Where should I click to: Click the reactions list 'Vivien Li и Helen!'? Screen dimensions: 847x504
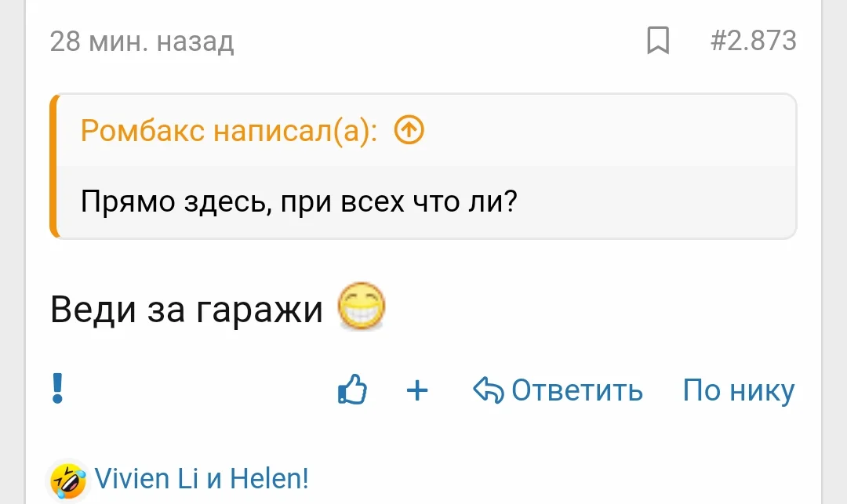click(x=200, y=478)
